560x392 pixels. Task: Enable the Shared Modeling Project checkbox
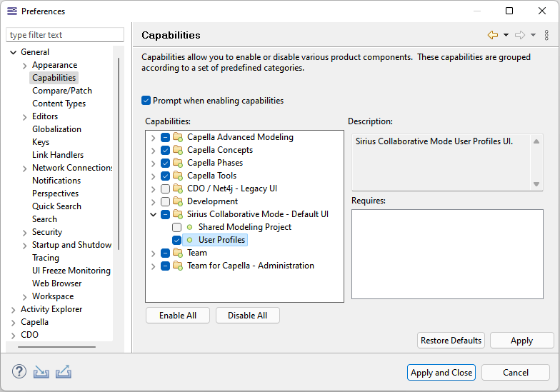(x=176, y=227)
